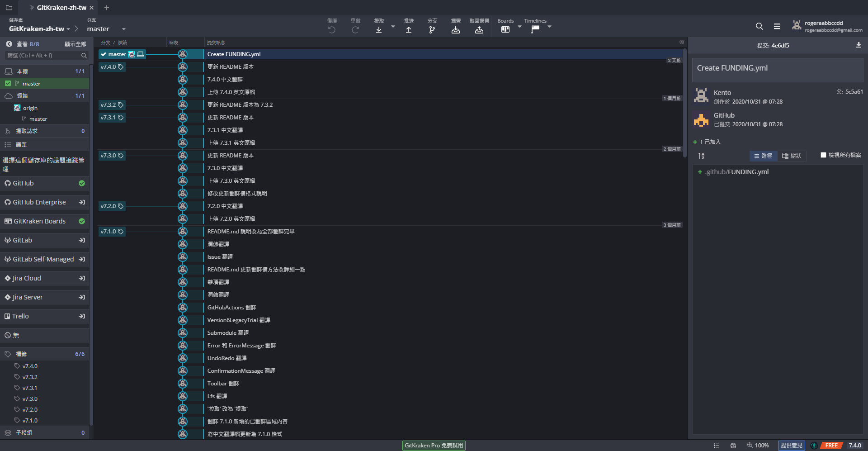Enable the 檢視所有檔案 checkbox

(x=824, y=155)
